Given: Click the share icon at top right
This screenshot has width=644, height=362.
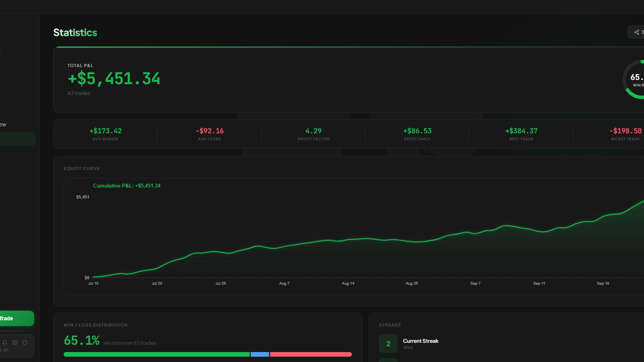Looking at the screenshot, I should (x=636, y=32).
